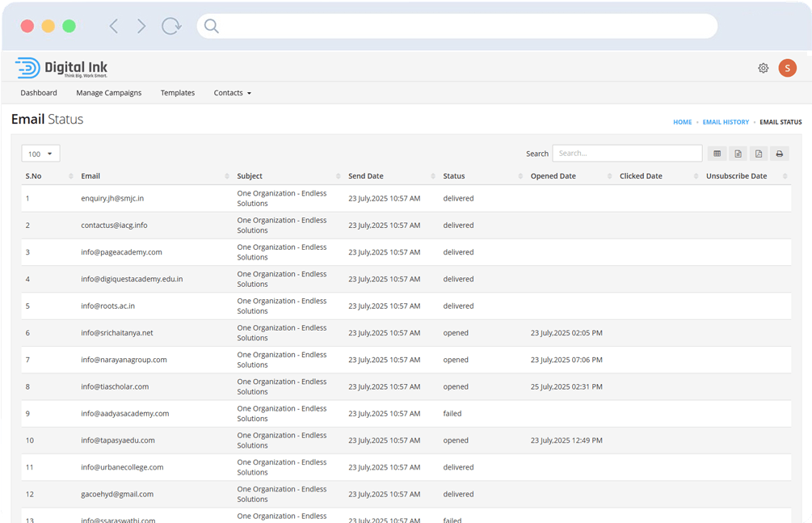Open the 100 rows-per-page dropdown
Screen dimensions: 812x523
40,154
